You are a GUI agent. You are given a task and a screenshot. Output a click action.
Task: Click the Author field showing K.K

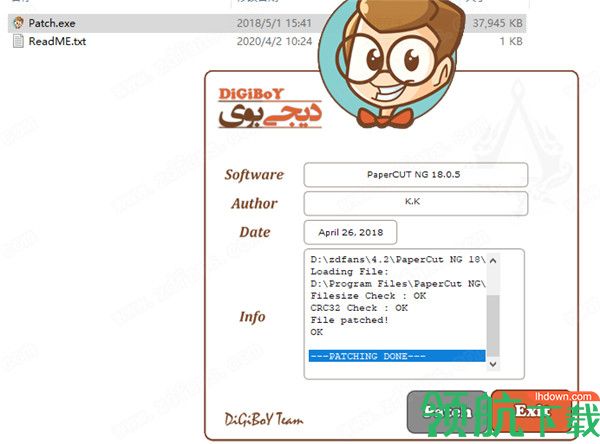[x=416, y=203]
